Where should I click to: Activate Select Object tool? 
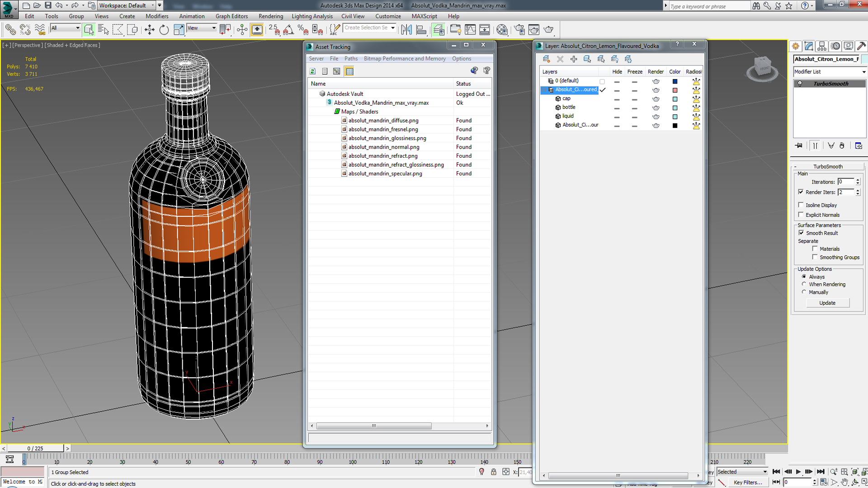coord(89,30)
